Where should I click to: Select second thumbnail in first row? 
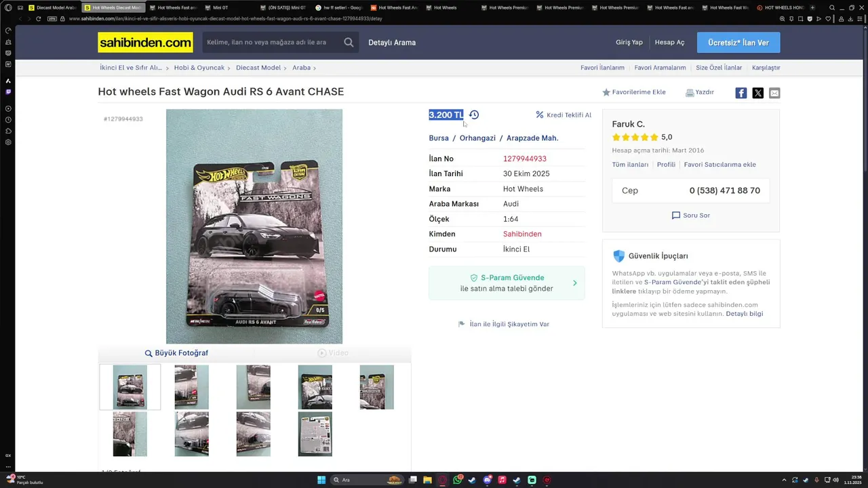(192, 387)
